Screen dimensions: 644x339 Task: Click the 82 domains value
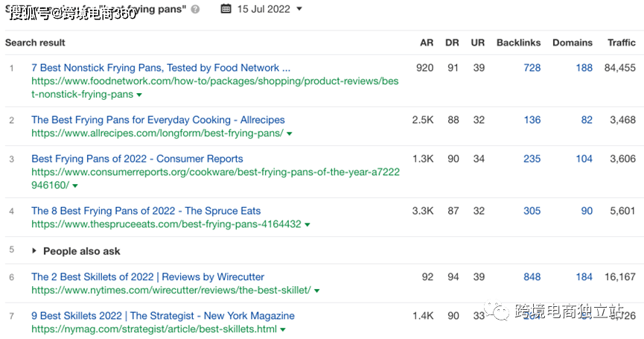pyautogui.click(x=587, y=119)
